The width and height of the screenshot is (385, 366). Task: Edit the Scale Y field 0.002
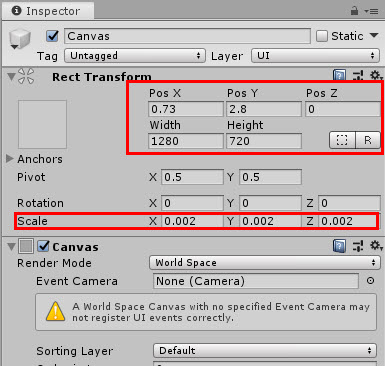click(x=270, y=221)
